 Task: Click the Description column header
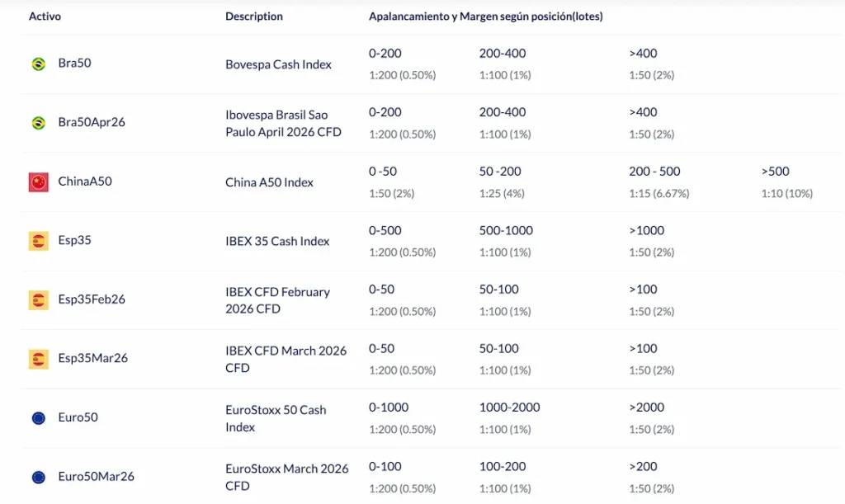click(x=254, y=16)
